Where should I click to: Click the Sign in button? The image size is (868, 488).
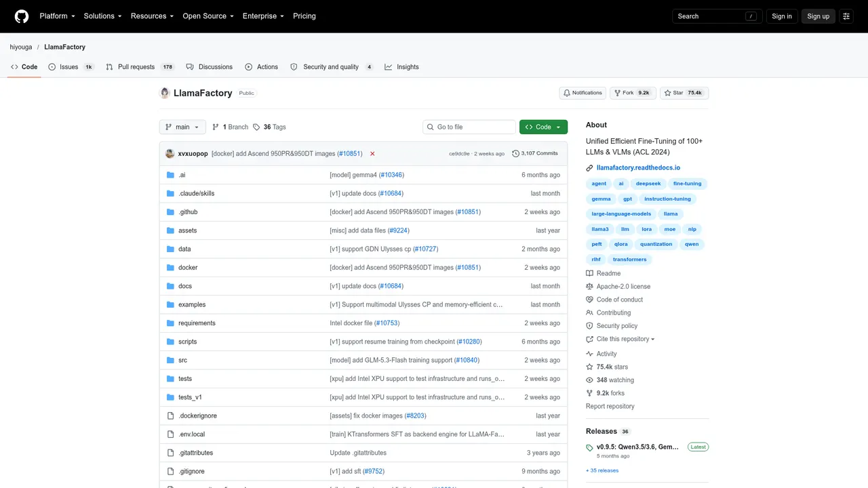pos(782,16)
